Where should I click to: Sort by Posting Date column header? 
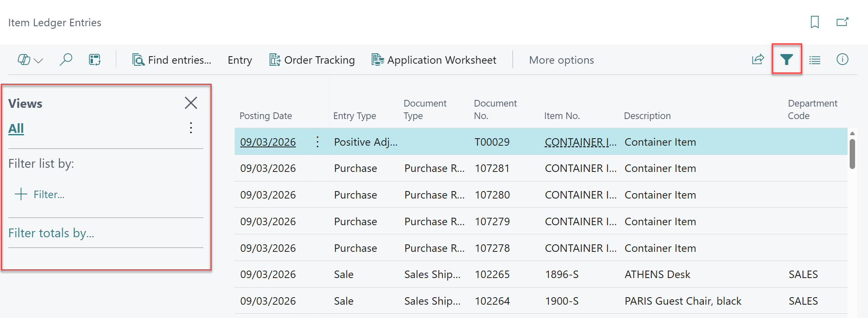(265, 116)
